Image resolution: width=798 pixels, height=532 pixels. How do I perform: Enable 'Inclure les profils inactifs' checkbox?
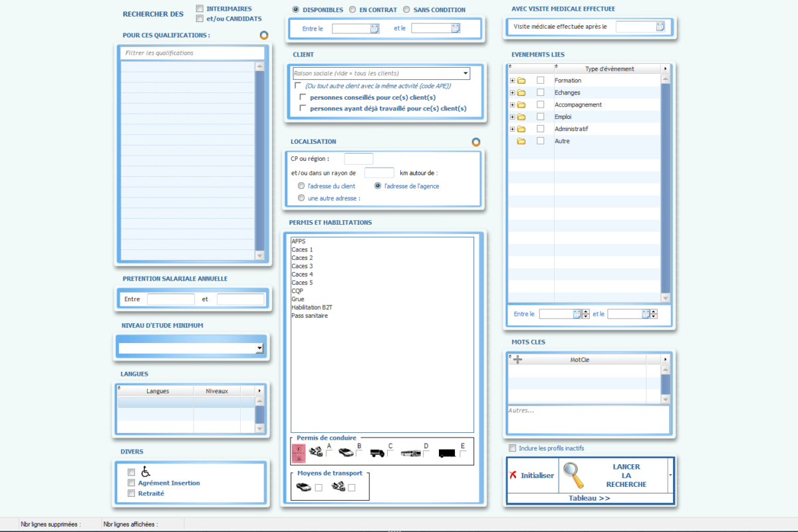coord(512,448)
